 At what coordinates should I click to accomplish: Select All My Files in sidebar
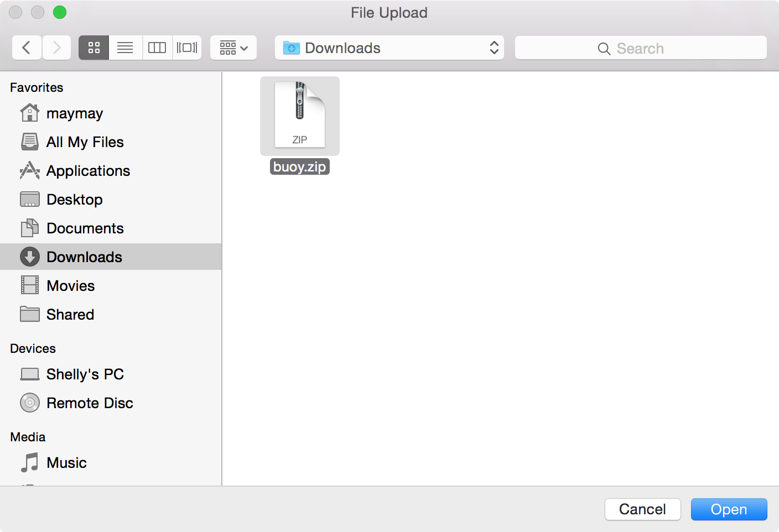[x=111, y=142]
